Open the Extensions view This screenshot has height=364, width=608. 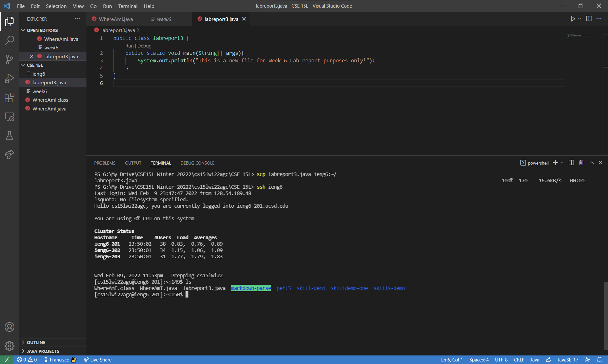[x=9, y=97]
